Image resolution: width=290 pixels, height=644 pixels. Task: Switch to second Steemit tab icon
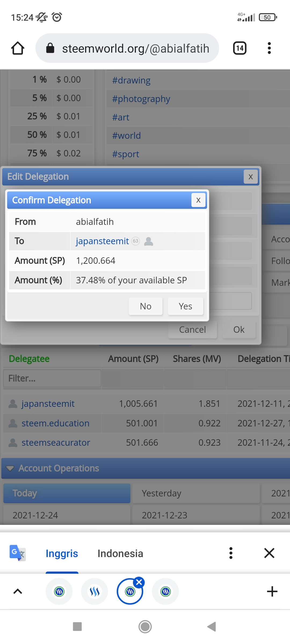[x=95, y=591]
